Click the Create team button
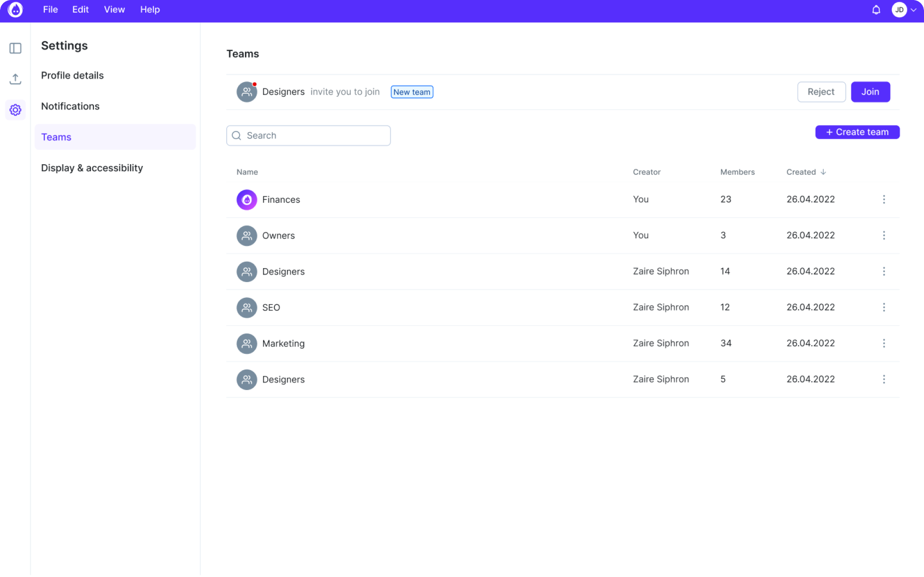 [857, 132]
